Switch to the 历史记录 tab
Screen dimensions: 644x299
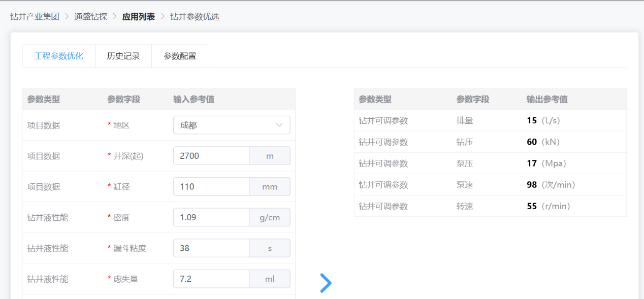(123, 56)
